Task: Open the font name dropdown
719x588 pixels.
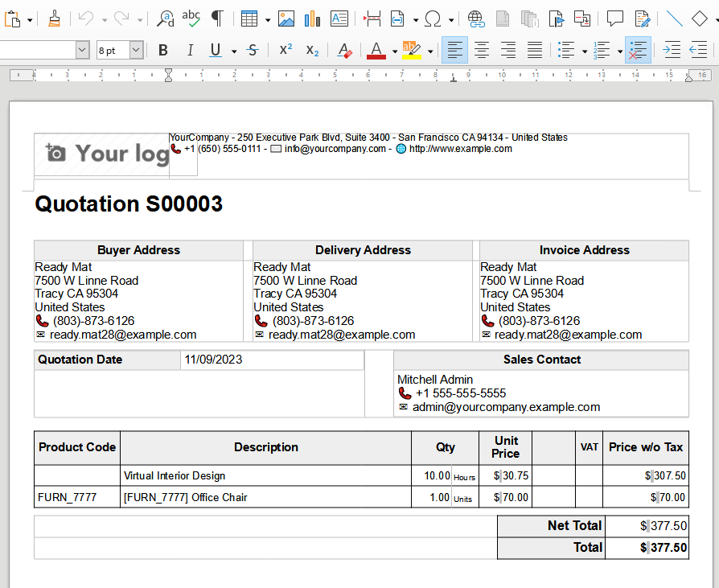Action: (x=82, y=50)
